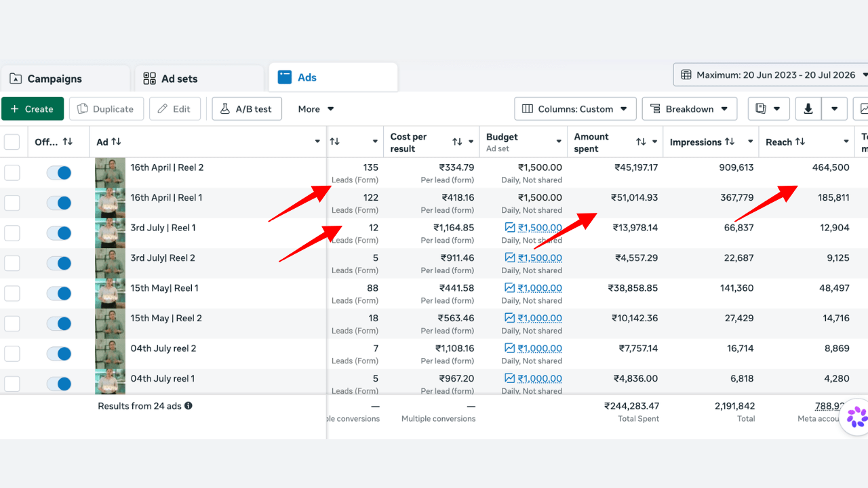868x488 pixels.
Task: Open budget trend icon for 04th July reel 1
Action: pos(510,378)
